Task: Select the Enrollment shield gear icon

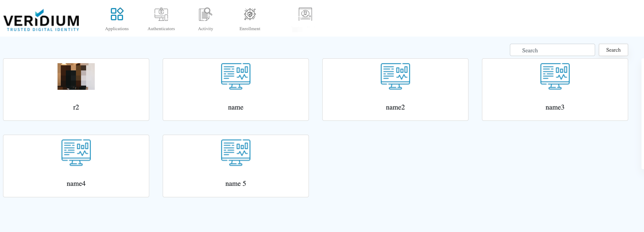Action: [x=250, y=14]
